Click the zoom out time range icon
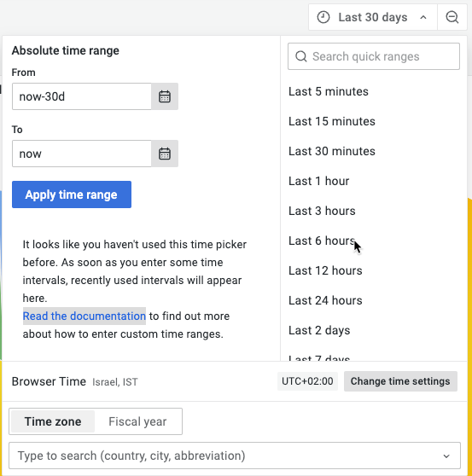The image size is (472, 476). coord(452,17)
